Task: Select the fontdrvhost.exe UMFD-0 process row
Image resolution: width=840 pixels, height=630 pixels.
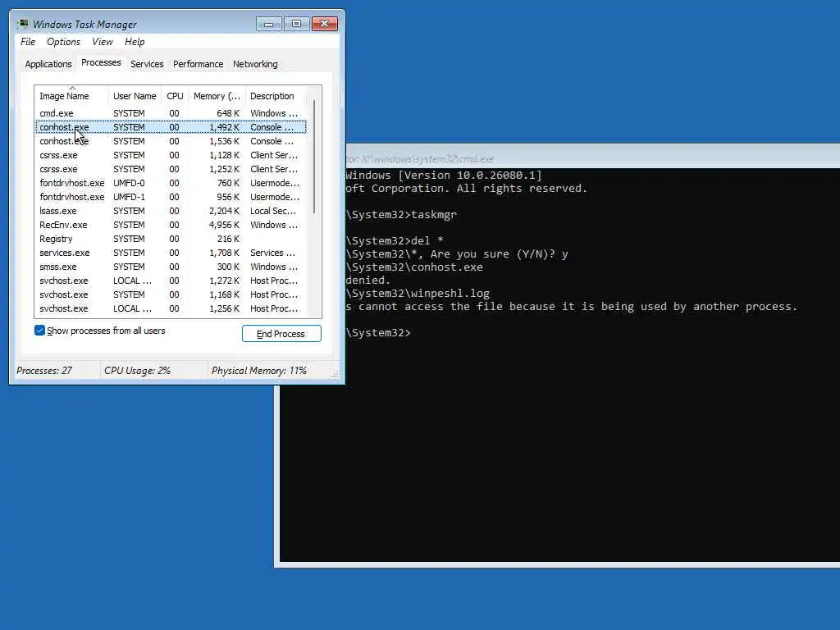Action: point(171,183)
